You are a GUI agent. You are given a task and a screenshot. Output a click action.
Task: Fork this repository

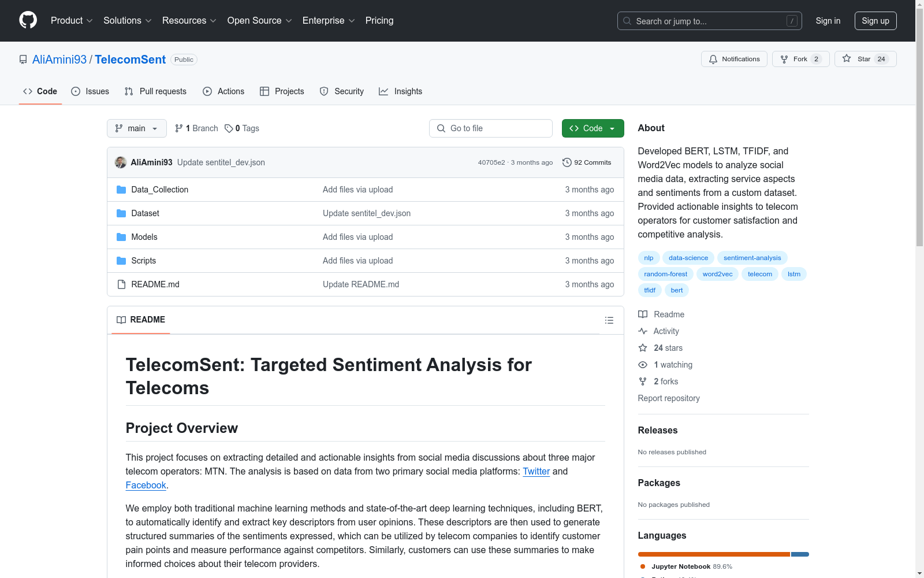pos(800,59)
